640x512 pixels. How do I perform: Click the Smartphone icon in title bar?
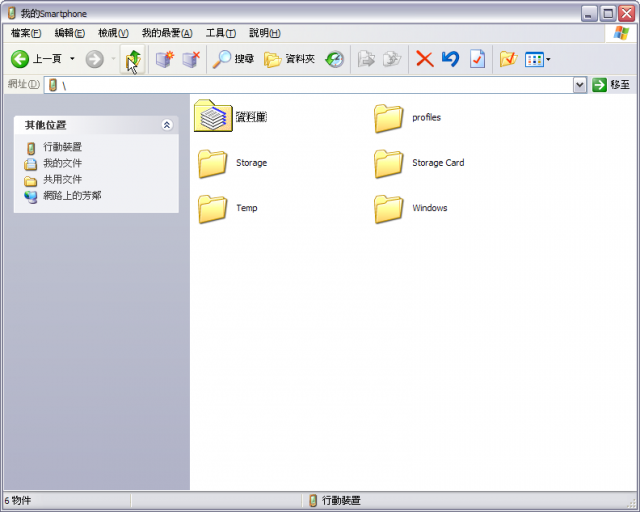12,13
